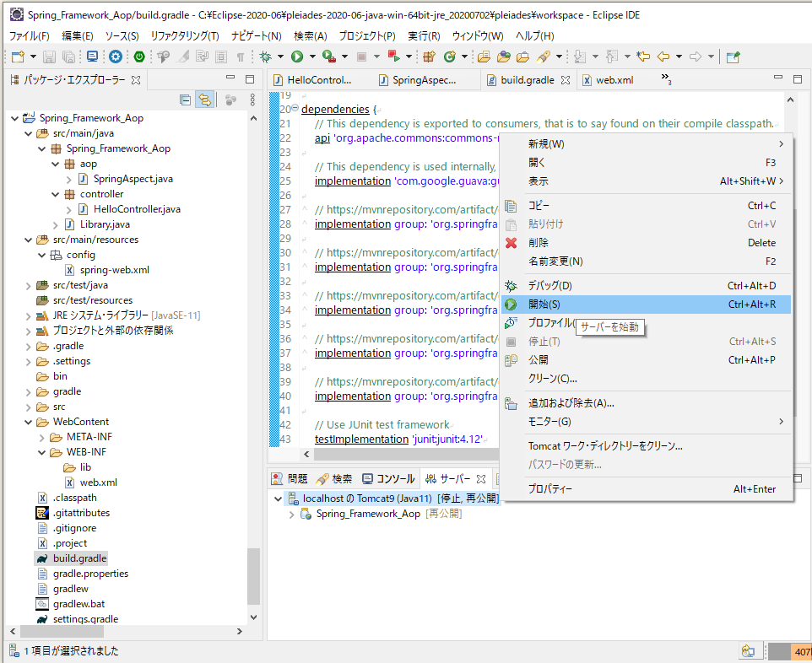Viewport: 812px width, 663px height.
Task: Close the build.gradle editor tab
Action: point(566,80)
